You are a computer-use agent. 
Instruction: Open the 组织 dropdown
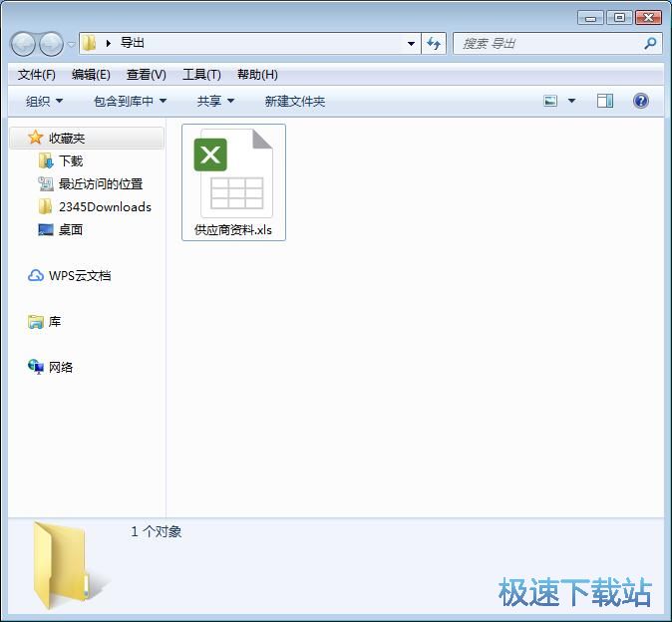(x=44, y=101)
